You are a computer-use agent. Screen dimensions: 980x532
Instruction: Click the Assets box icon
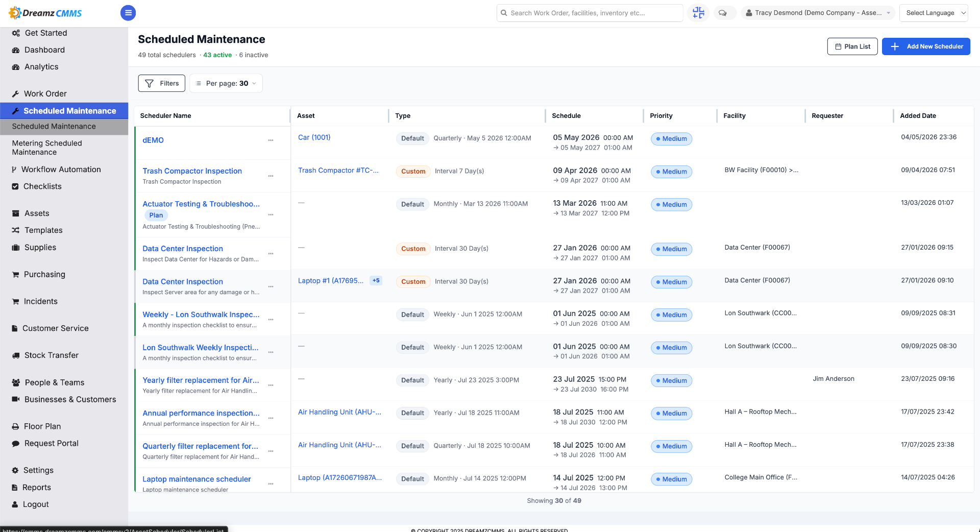tap(16, 213)
